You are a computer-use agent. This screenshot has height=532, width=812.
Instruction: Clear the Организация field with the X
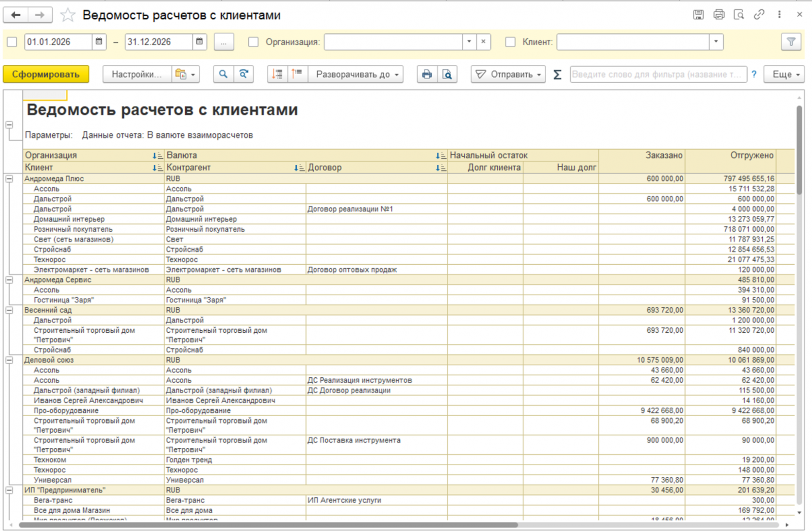484,42
